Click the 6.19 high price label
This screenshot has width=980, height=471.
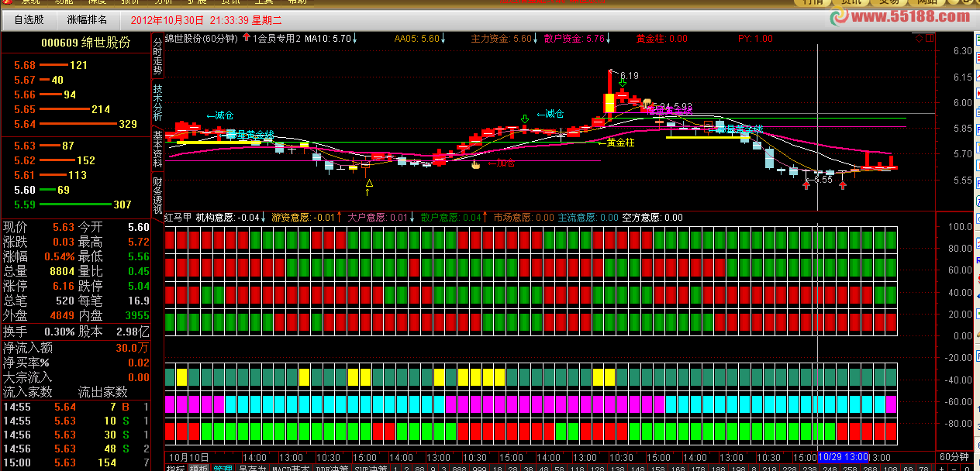coord(630,76)
